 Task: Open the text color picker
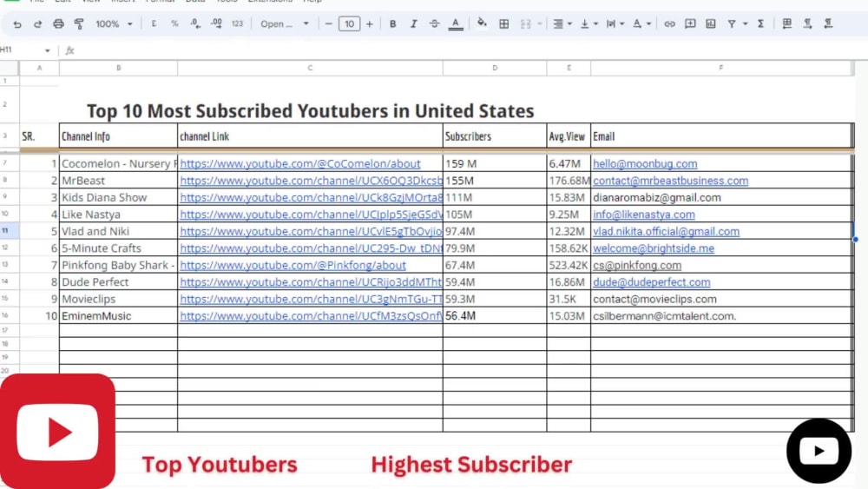[456, 23]
